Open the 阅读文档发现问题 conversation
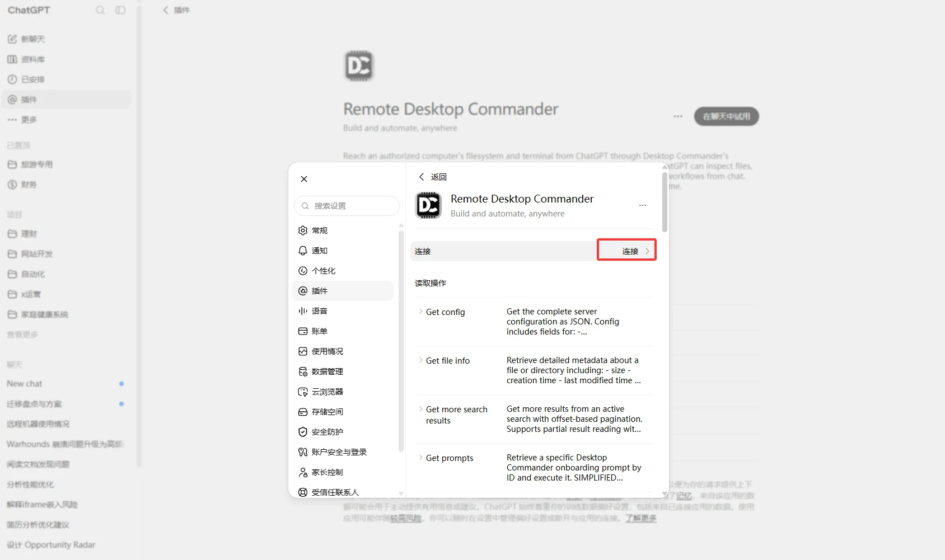 click(x=66, y=464)
